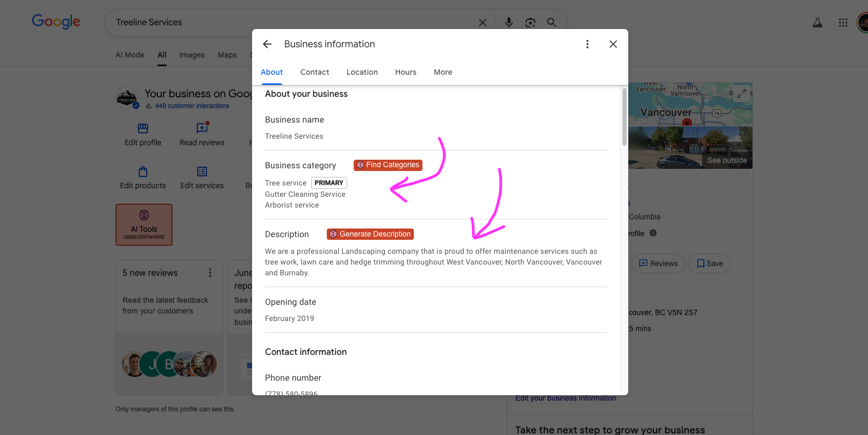Screen dimensions: 868x435
Task: Open the three-dot menu in Business information
Action: click(587, 44)
